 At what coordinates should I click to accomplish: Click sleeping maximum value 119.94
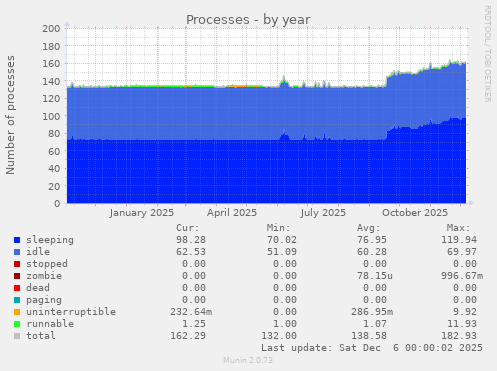click(459, 240)
